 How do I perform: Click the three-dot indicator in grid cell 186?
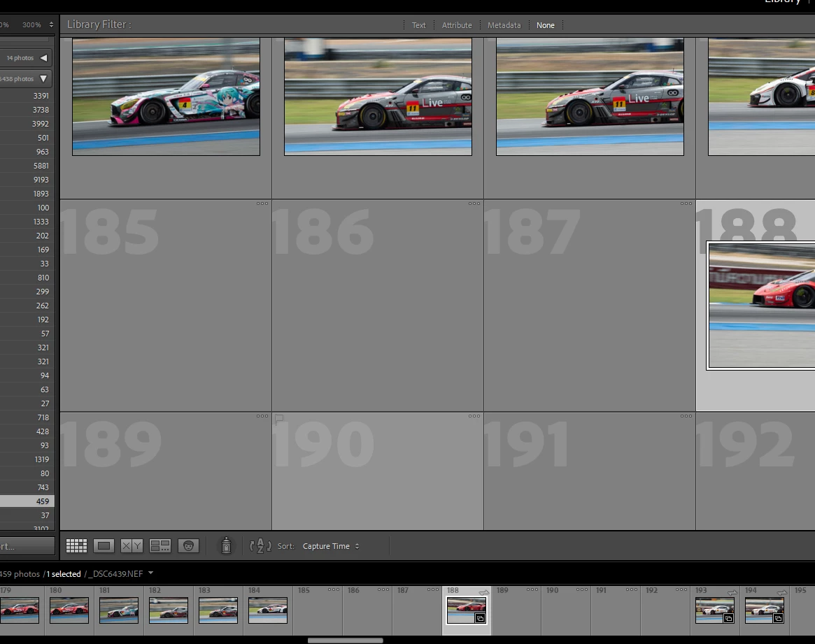tap(474, 203)
